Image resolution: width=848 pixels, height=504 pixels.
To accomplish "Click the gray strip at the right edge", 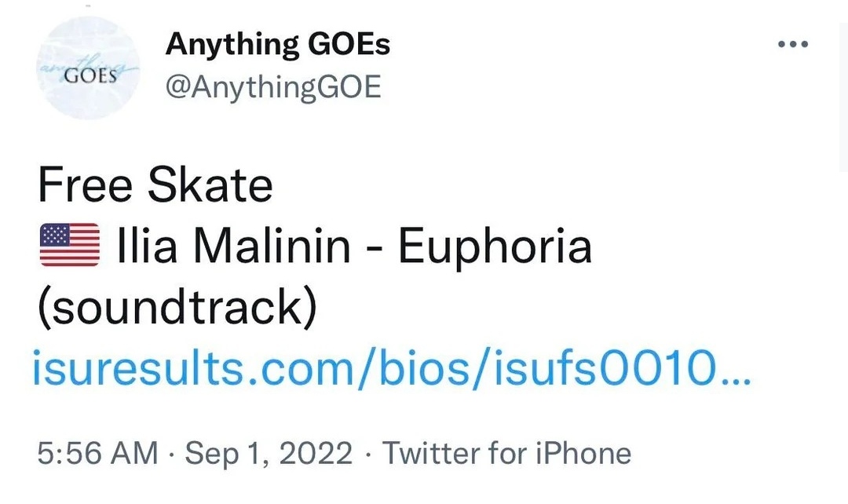I will pos(843,94).
